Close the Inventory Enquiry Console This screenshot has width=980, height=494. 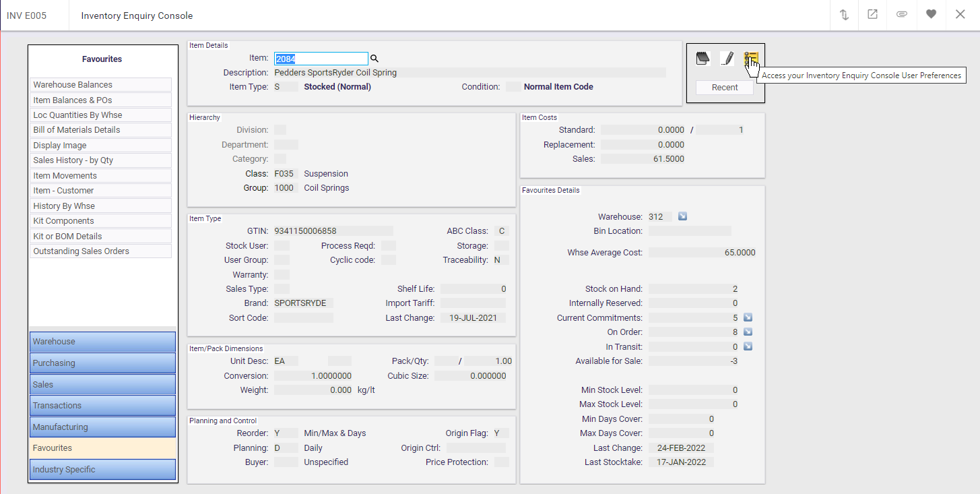(960, 14)
